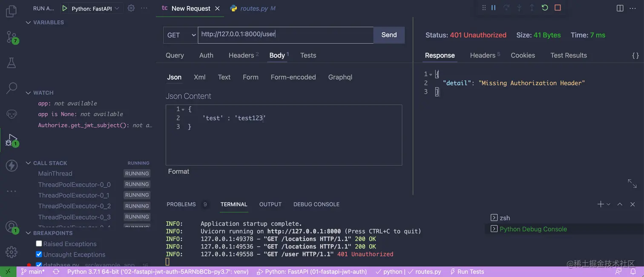Open the GET request method dropdown
The width and height of the screenshot is (644, 277).
pyautogui.click(x=180, y=35)
